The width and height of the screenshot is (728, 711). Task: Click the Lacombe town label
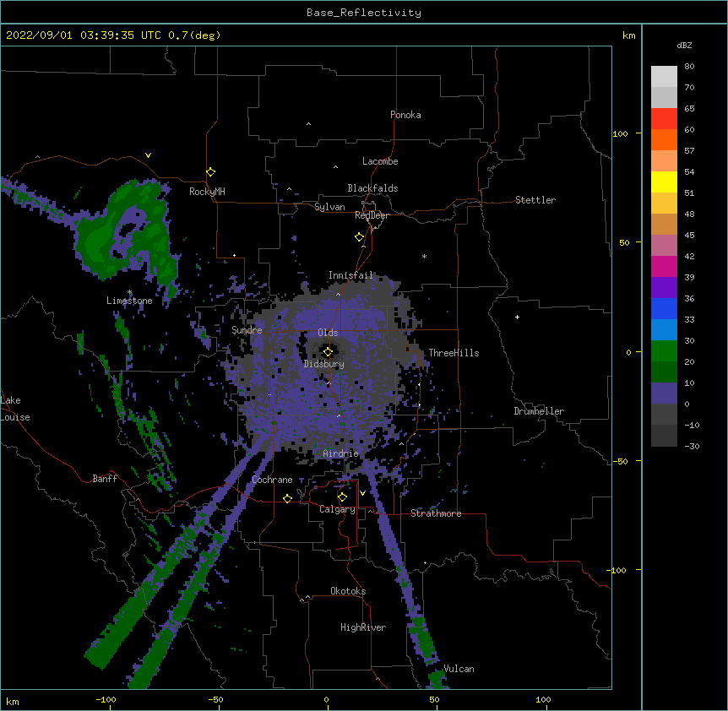click(x=380, y=161)
